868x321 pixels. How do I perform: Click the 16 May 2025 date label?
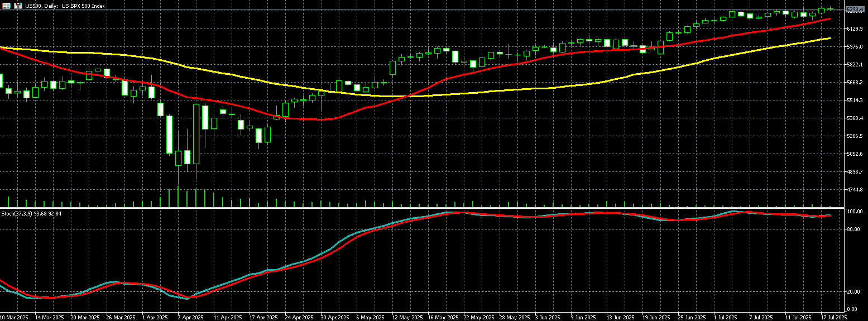[443, 317]
